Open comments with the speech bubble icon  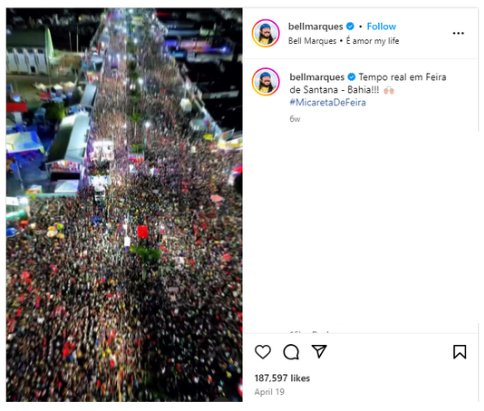click(x=291, y=352)
